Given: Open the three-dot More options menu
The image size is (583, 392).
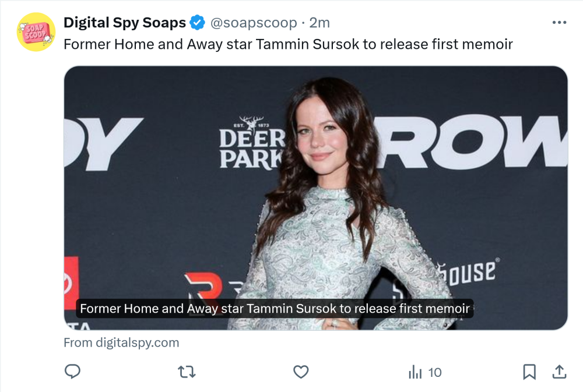Looking at the screenshot, I should click(x=559, y=23).
